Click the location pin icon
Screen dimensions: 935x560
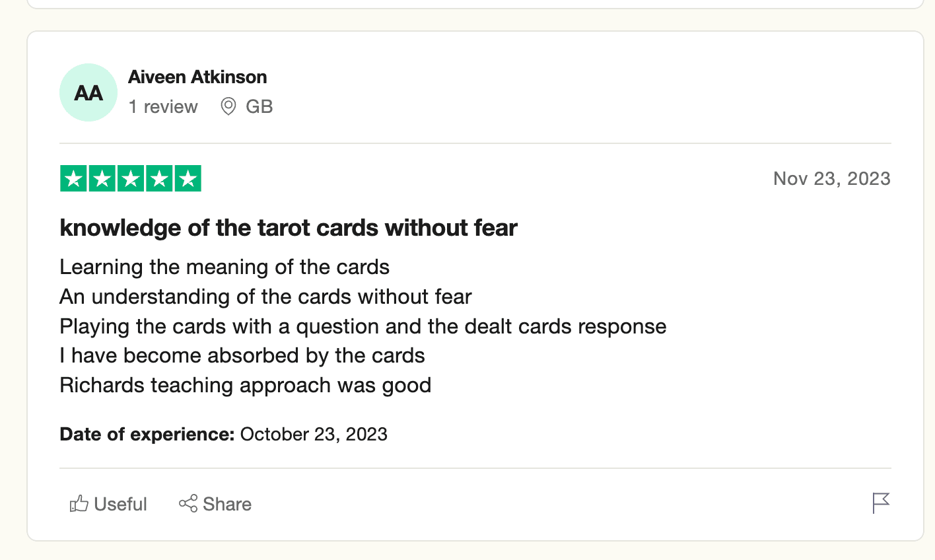(228, 106)
